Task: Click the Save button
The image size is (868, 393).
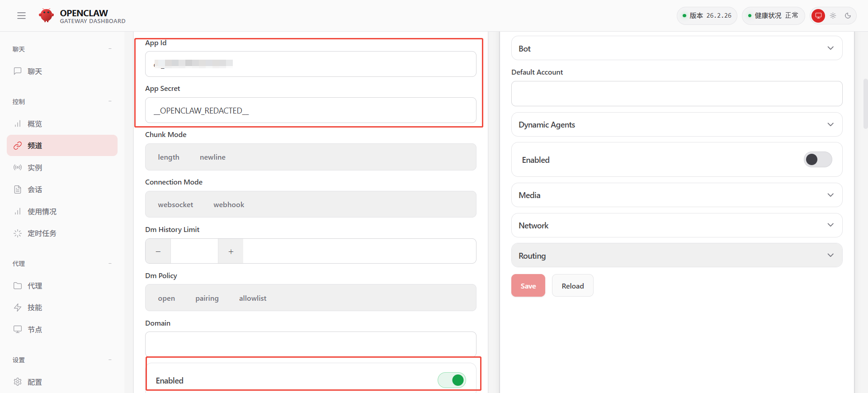Action: [x=528, y=286]
